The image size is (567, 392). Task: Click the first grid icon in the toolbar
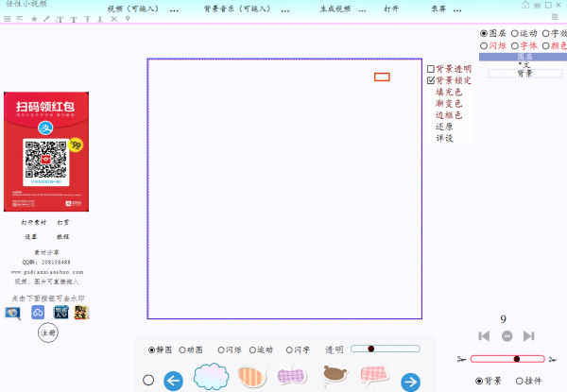click(x=8, y=19)
